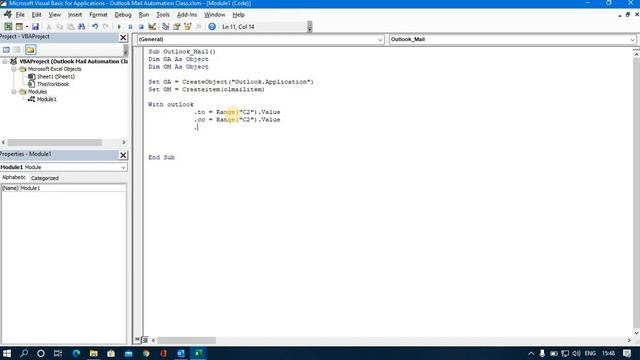The width and height of the screenshot is (640, 360).
Task: Open the Tools menu
Action: click(x=163, y=15)
